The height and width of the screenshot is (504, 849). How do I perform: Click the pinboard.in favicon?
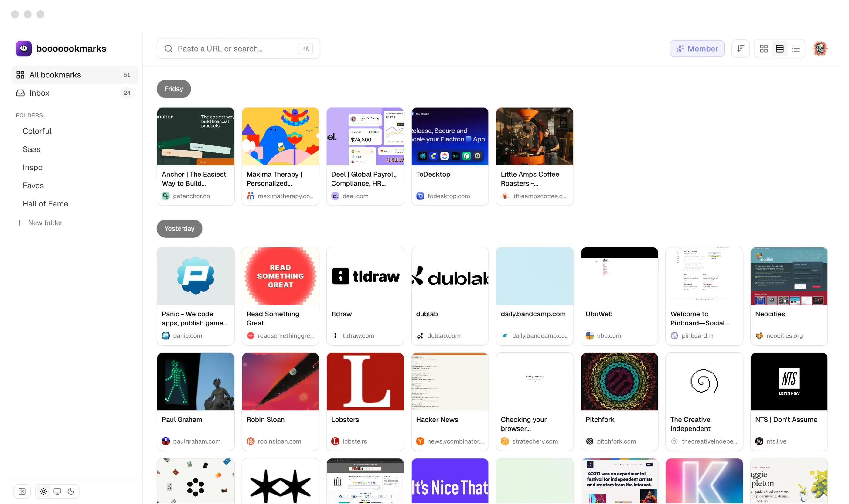pyautogui.click(x=674, y=335)
